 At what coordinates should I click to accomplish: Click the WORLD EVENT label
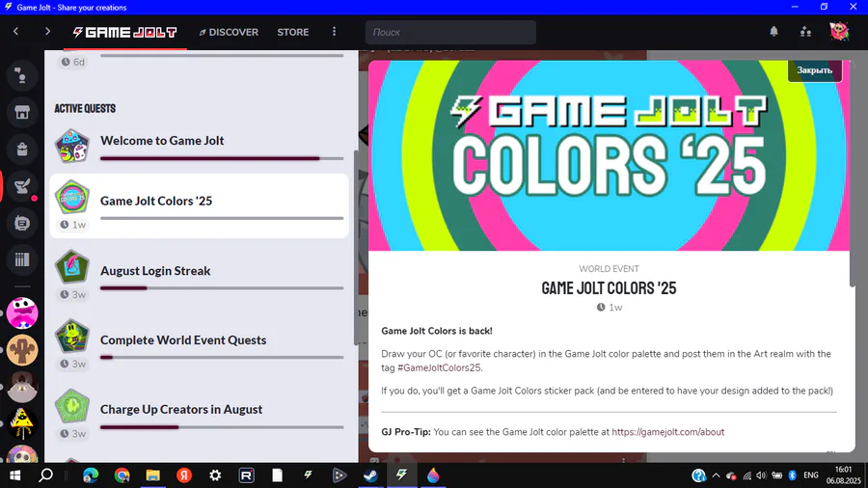point(609,269)
